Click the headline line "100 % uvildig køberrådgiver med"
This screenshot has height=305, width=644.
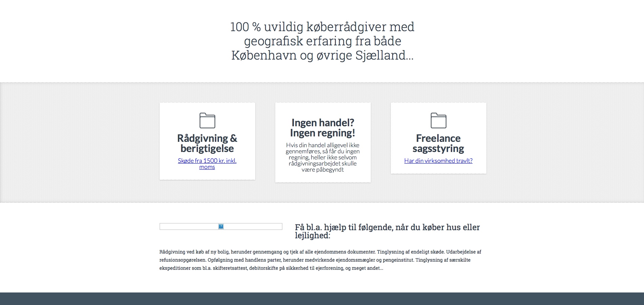click(322, 27)
